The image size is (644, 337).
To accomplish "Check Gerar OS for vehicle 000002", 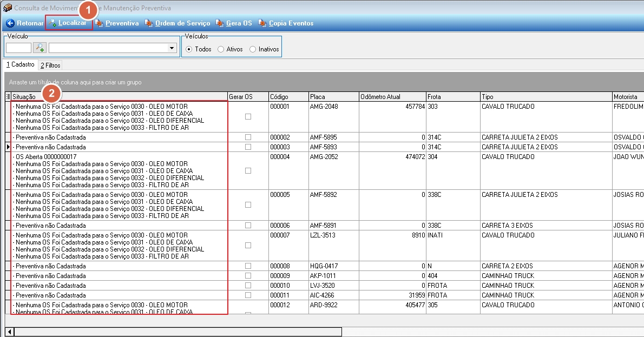I will (x=248, y=137).
